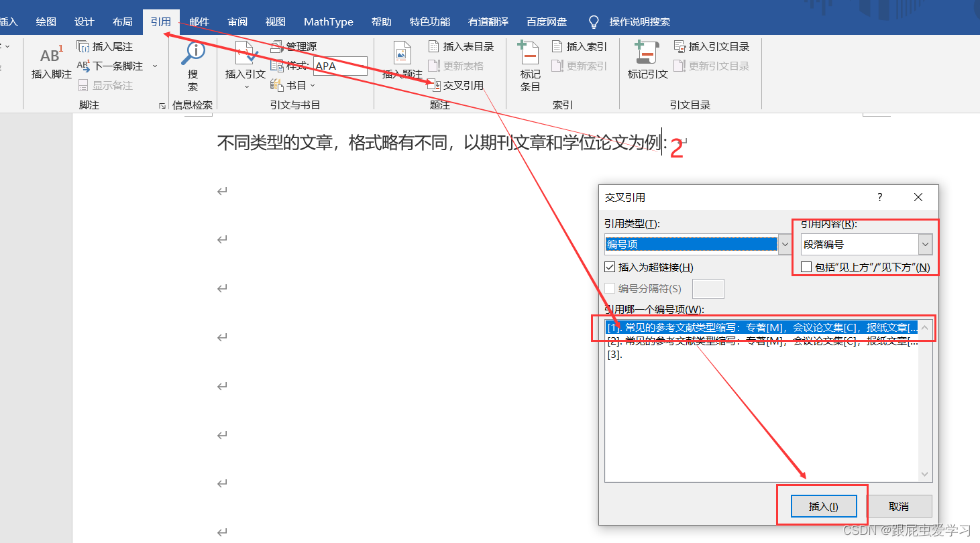The image size is (980, 543).
Task: Select numbered item [2] in list
Action: [x=762, y=341]
